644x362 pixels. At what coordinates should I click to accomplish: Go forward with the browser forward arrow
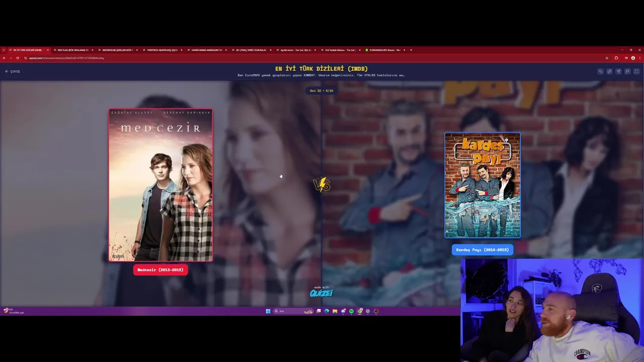(11, 58)
